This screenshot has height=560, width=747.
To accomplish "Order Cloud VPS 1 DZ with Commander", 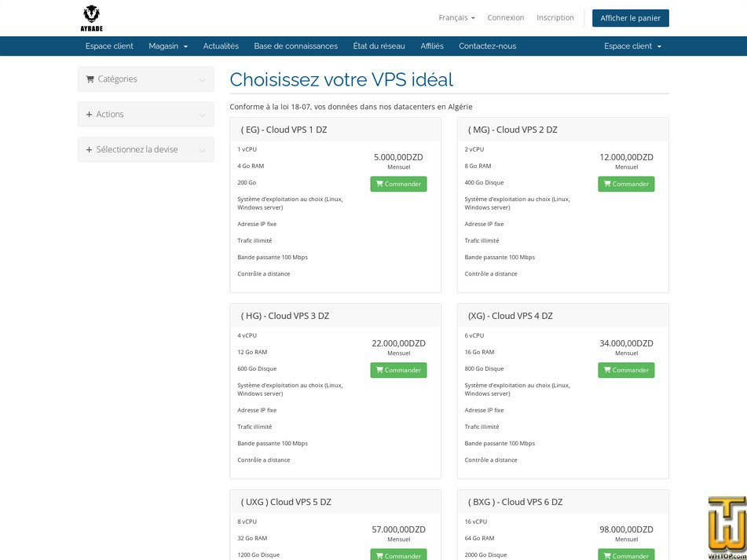I will tap(398, 184).
